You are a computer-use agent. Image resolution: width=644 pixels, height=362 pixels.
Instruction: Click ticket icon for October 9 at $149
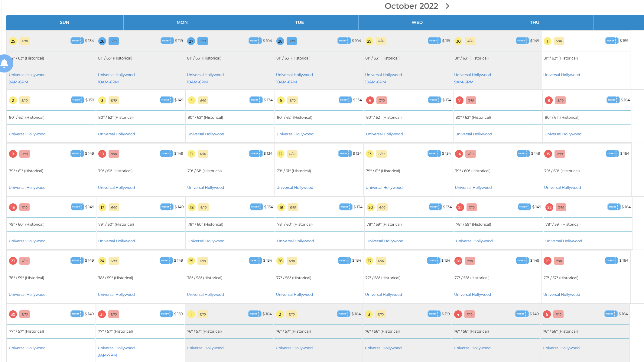[x=77, y=154]
